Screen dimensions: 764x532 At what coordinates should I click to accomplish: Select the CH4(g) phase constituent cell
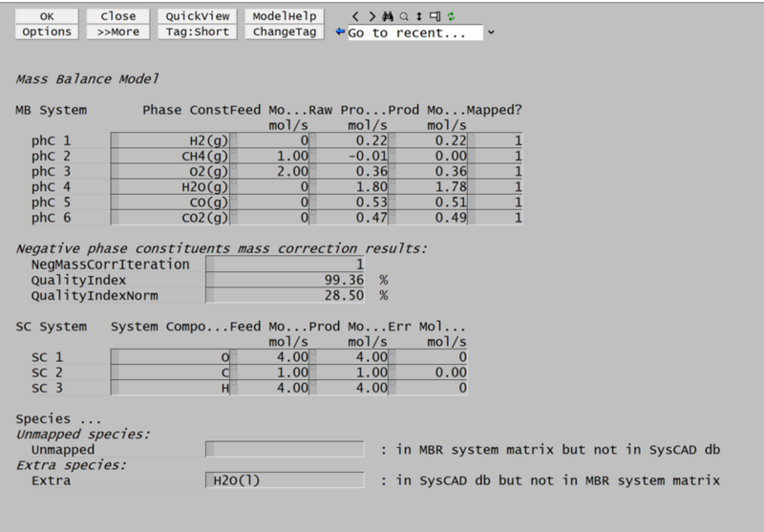pyautogui.click(x=171, y=156)
